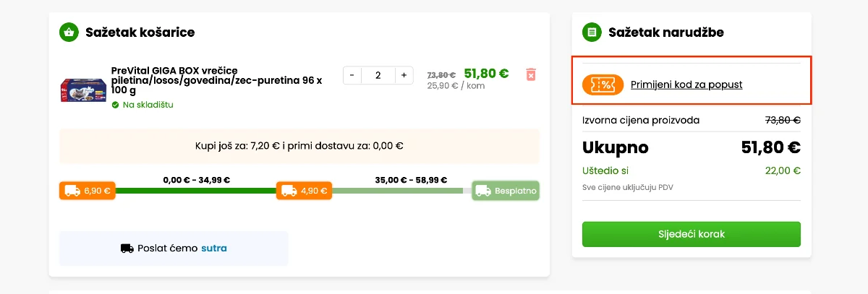The width and height of the screenshot is (868, 294).
Task: Click the sutra shipping date text
Action: point(214,248)
